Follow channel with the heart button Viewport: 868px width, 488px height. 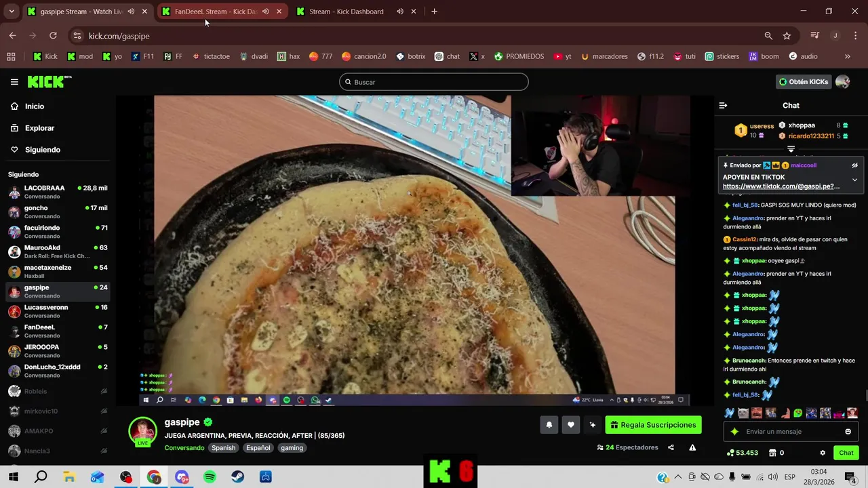pos(571,425)
